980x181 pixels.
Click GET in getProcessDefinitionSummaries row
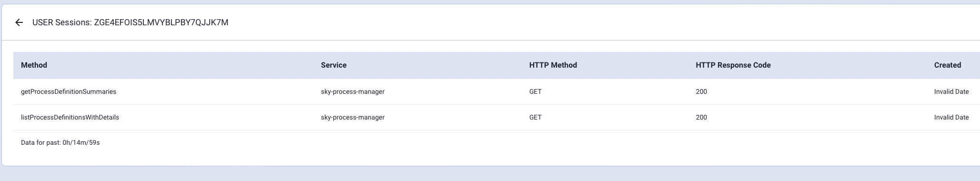(x=535, y=91)
